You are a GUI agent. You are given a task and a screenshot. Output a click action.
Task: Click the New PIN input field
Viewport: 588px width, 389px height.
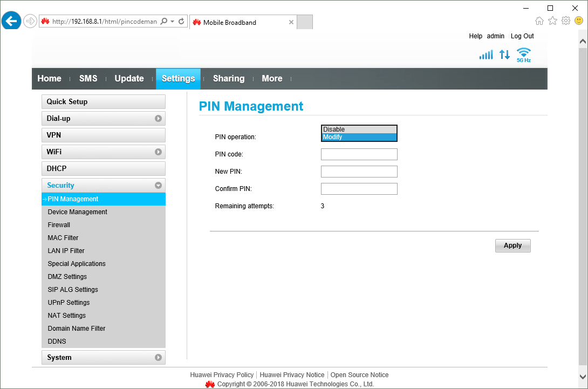(x=359, y=172)
